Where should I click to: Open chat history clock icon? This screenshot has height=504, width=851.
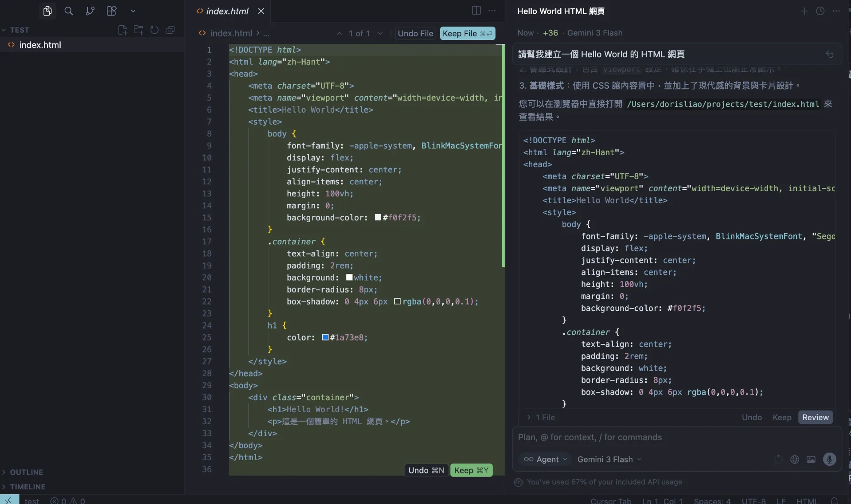tap(820, 11)
